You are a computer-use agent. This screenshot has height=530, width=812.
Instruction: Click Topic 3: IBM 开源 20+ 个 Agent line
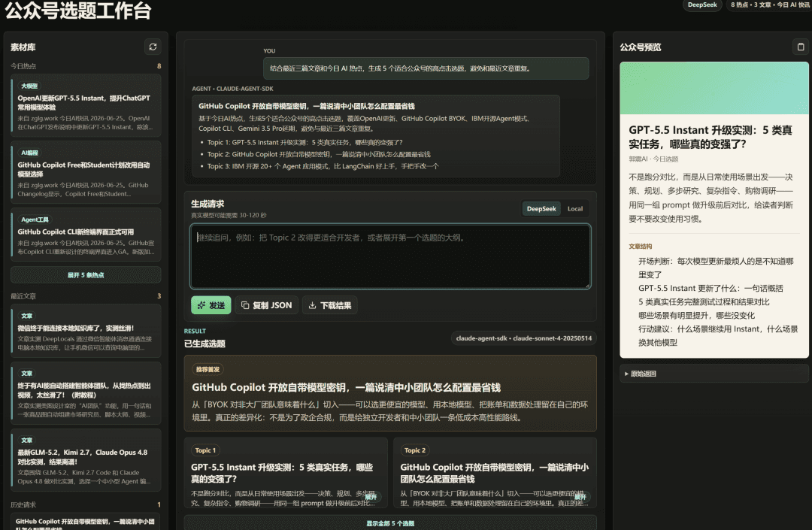point(323,166)
